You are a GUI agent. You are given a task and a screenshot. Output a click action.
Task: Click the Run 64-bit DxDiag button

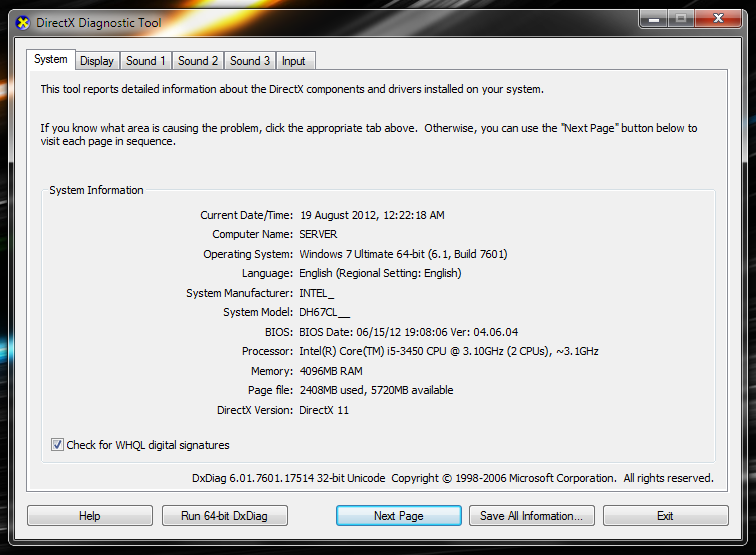click(225, 515)
